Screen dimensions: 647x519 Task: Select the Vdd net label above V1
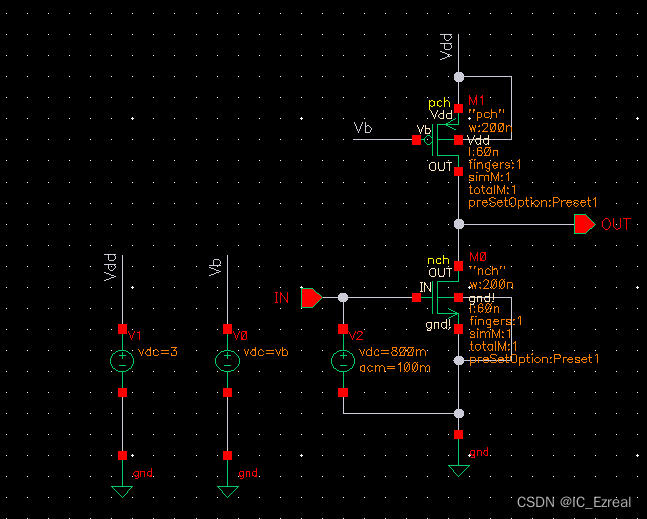(111, 267)
